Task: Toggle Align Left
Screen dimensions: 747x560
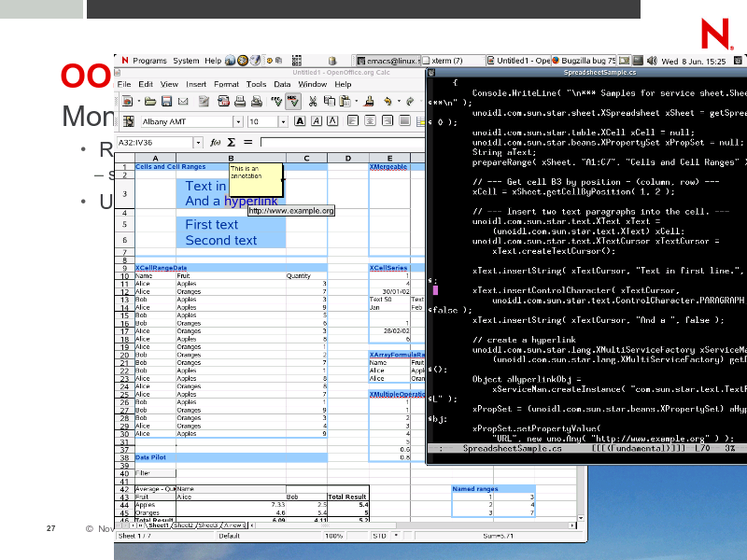Action: click(x=353, y=121)
